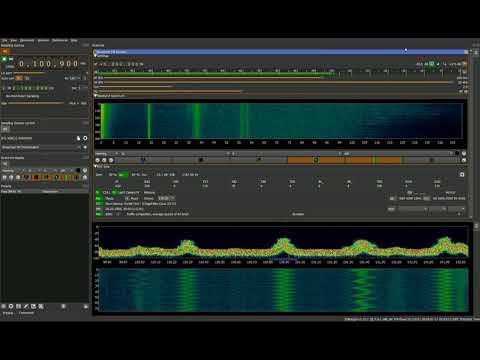The height and width of the screenshot is (360, 480).
Task: Open the Preferences menu
Action: [x=60, y=40]
